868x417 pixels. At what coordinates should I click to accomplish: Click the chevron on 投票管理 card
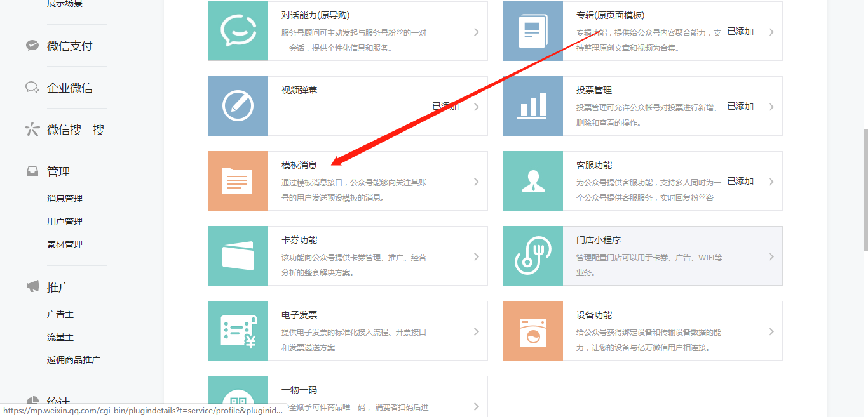[x=771, y=107]
